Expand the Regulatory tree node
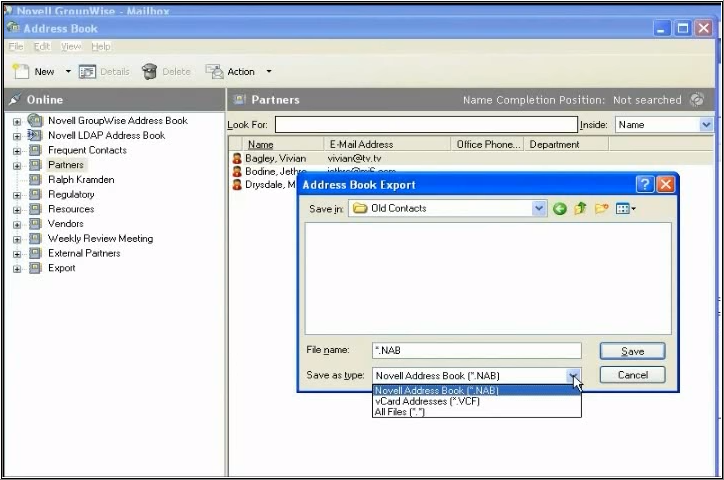The height and width of the screenshot is (480, 724). tap(17, 195)
